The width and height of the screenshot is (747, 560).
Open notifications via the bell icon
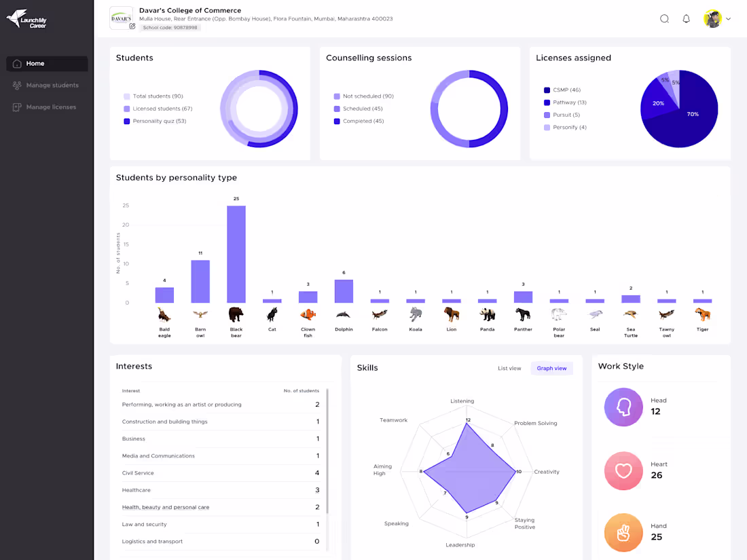point(686,18)
